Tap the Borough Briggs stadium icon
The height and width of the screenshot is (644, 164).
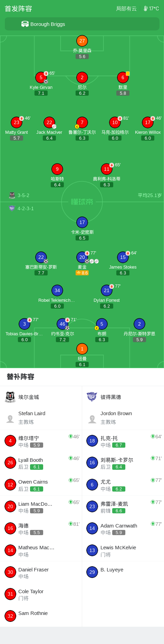coord(25,24)
